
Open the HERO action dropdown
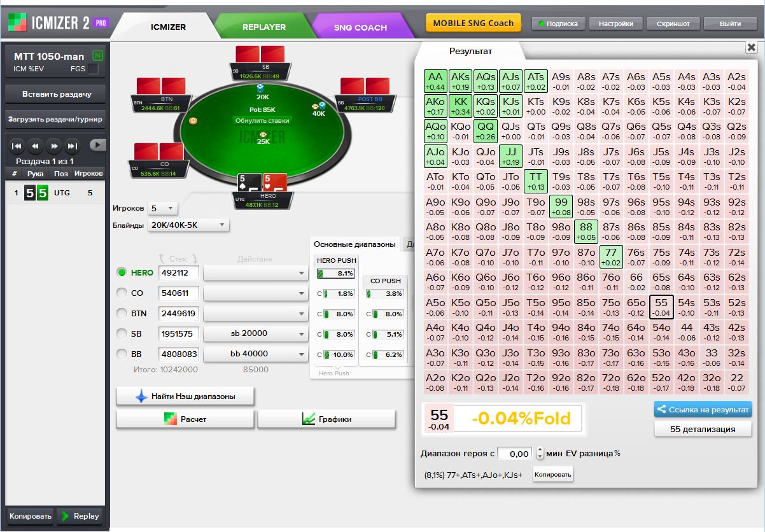coord(256,273)
